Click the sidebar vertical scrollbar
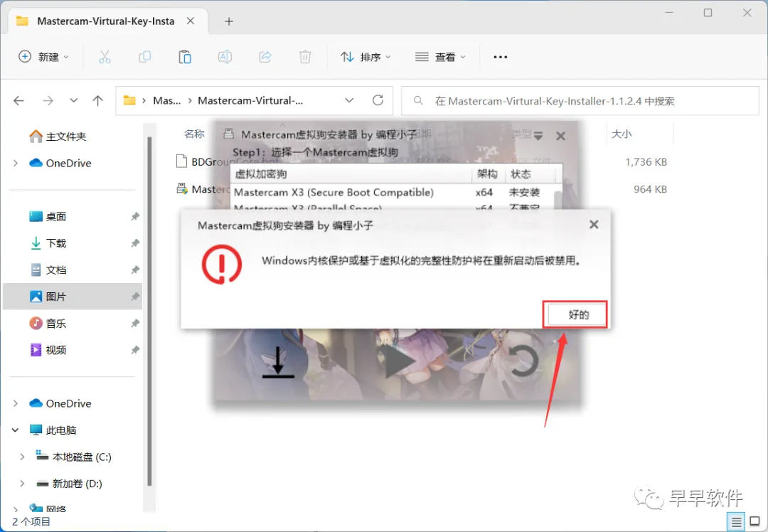768x532 pixels. pyautogui.click(x=149, y=312)
